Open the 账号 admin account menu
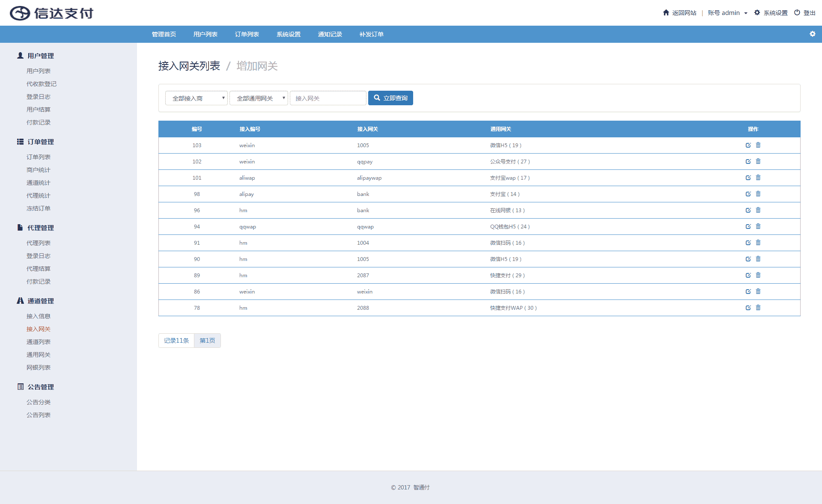 coord(727,13)
